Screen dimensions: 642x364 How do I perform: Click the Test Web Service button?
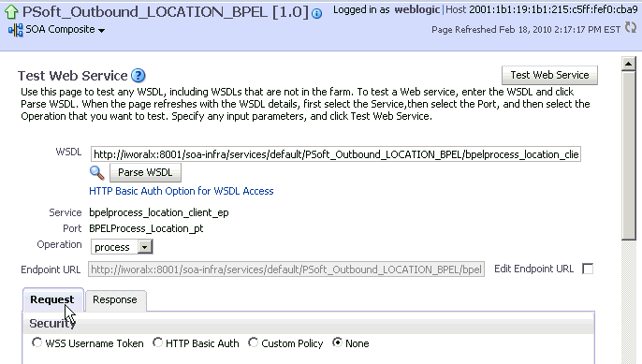(549, 75)
